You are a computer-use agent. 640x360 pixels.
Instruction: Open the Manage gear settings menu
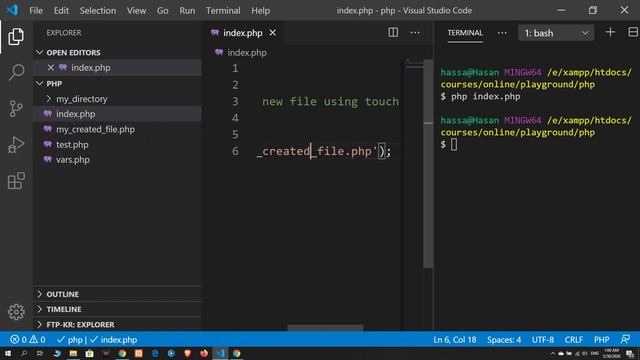tap(16, 312)
